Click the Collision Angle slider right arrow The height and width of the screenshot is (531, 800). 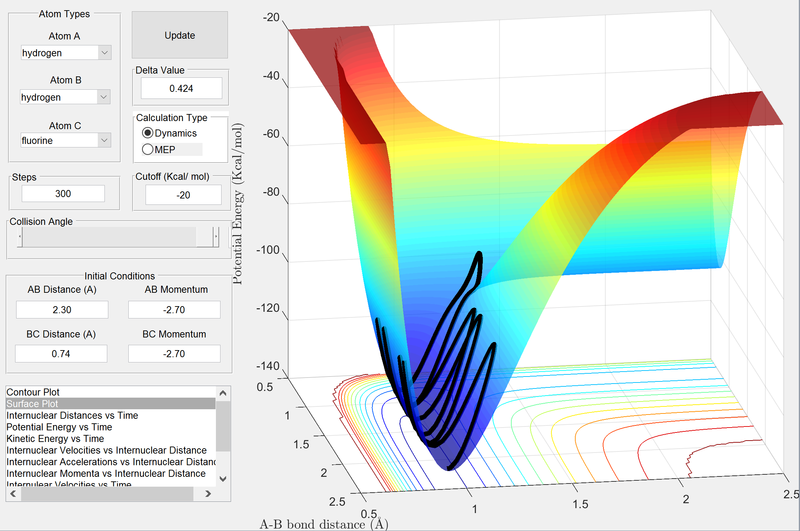pos(216,237)
